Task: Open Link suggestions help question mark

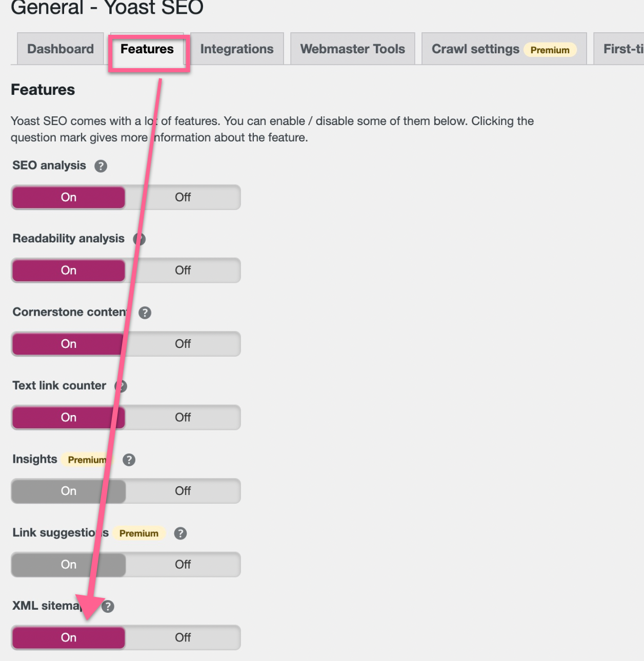Action: tap(180, 533)
